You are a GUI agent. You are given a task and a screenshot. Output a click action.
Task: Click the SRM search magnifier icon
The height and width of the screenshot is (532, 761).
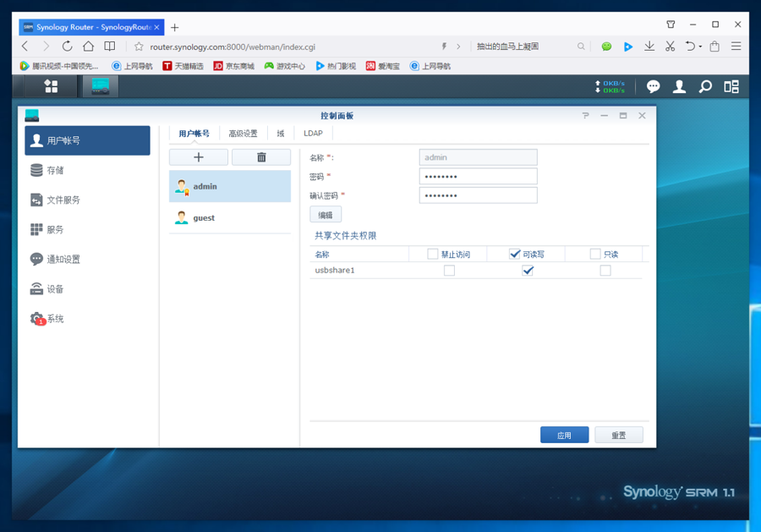click(x=705, y=86)
